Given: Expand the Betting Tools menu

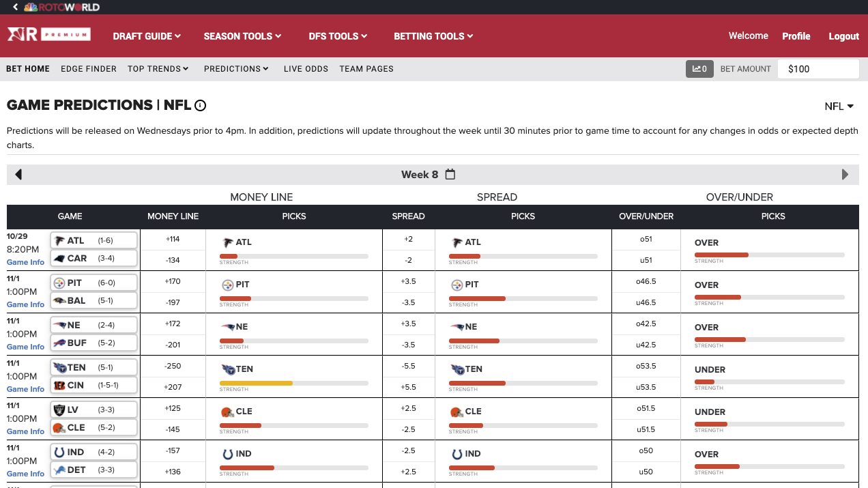Looking at the screenshot, I should pyautogui.click(x=433, y=36).
